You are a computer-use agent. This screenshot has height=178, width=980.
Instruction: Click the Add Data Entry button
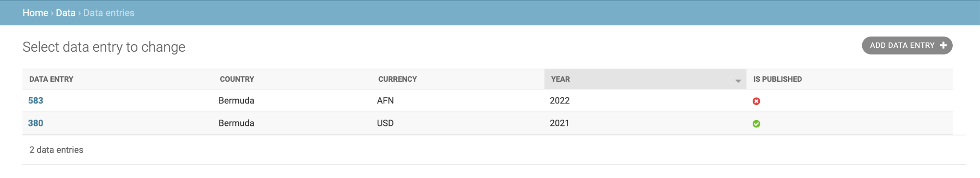click(x=907, y=45)
